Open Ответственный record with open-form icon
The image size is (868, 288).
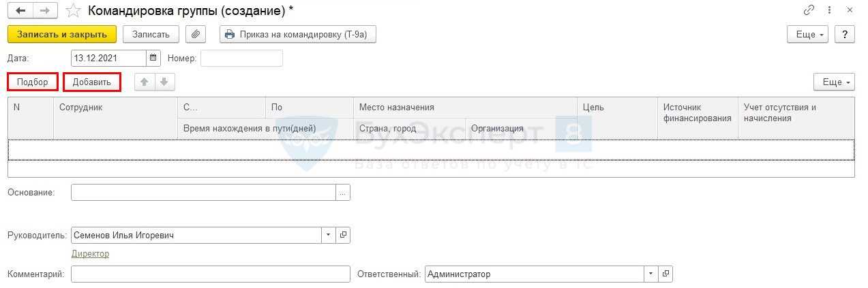point(665,274)
